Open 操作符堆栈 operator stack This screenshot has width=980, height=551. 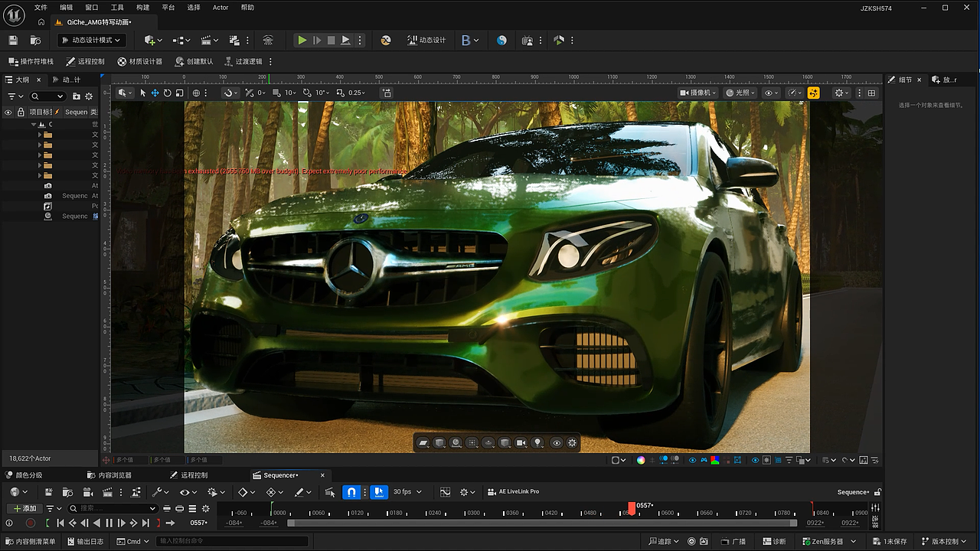[x=31, y=61]
